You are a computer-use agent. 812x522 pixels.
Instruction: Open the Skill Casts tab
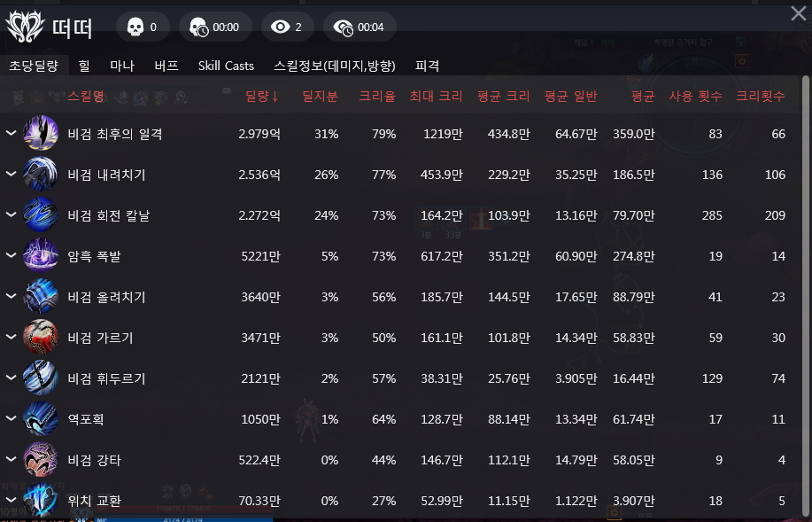pos(226,66)
